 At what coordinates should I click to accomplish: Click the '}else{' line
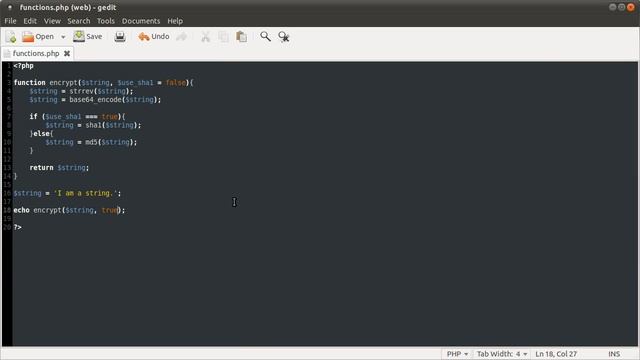(x=42, y=134)
